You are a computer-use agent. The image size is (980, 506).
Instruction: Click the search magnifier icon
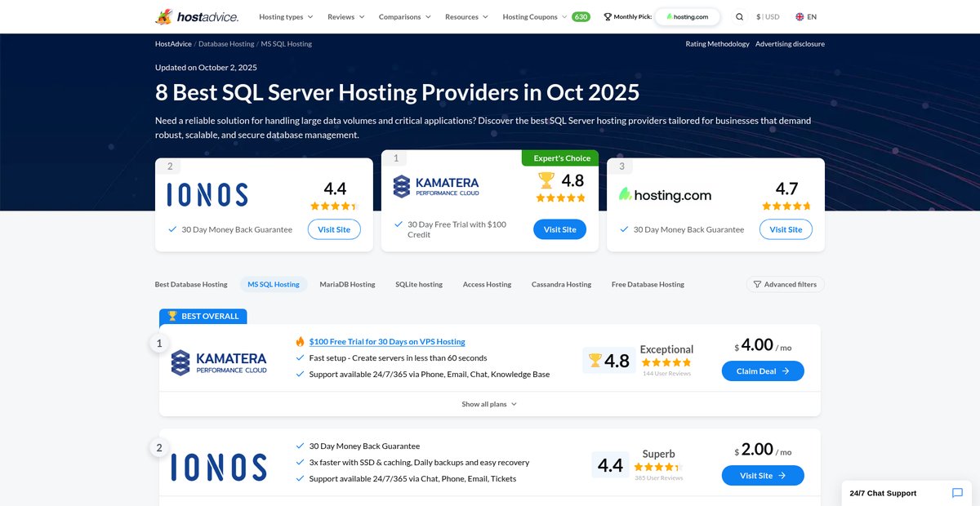click(739, 16)
